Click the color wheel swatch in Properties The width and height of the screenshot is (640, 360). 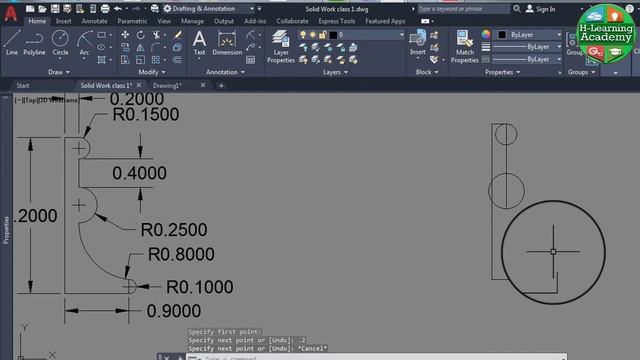[486, 35]
